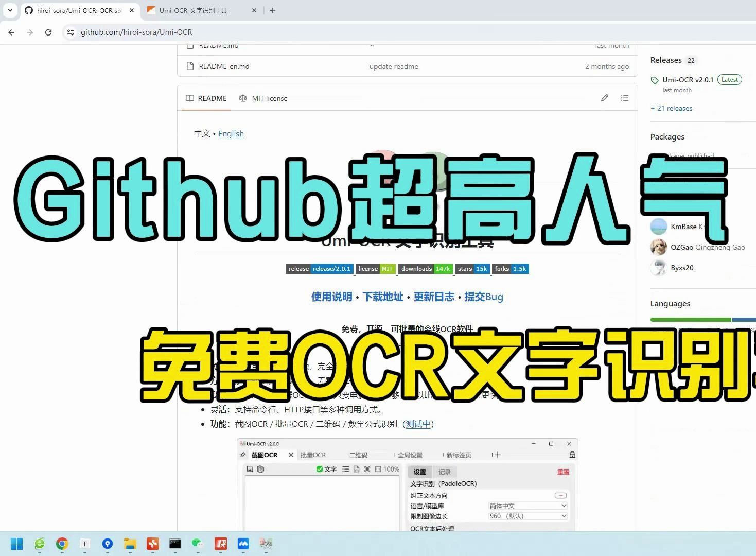
Task: Click the green segment of Languages bar
Action: [691, 320]
